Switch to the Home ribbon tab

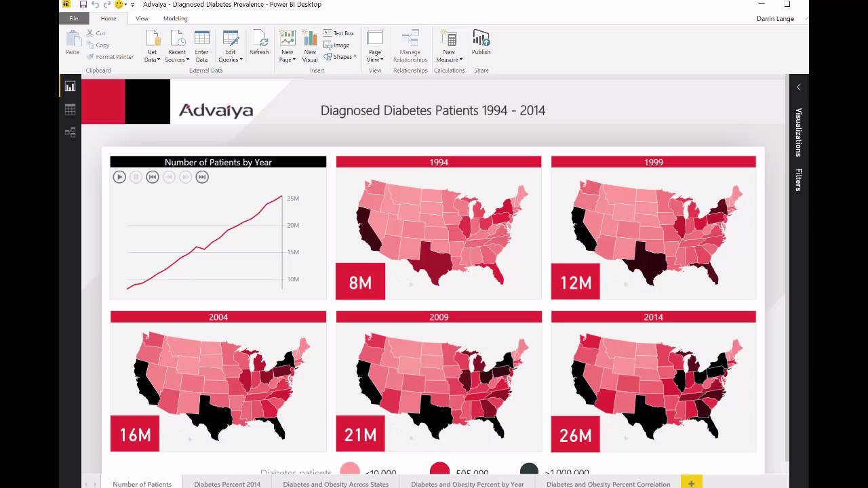pyautogui.click(x=108, y=18)
